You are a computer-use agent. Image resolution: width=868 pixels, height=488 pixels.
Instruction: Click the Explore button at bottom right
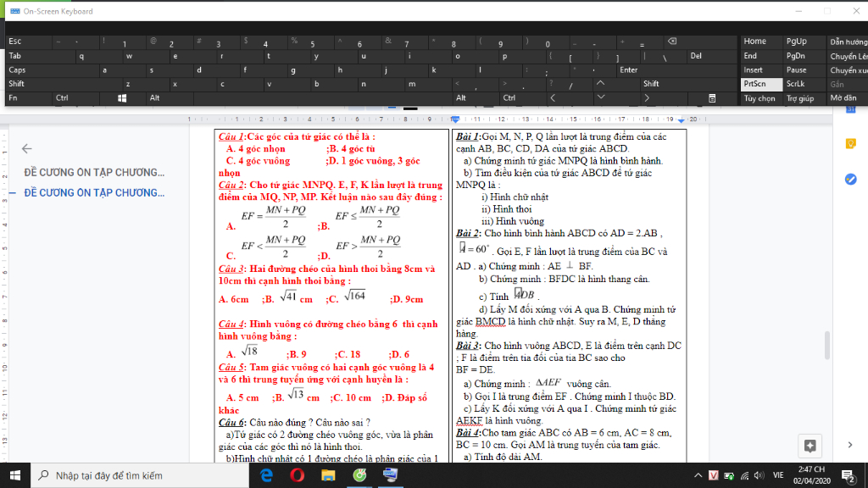pos(810,446)
